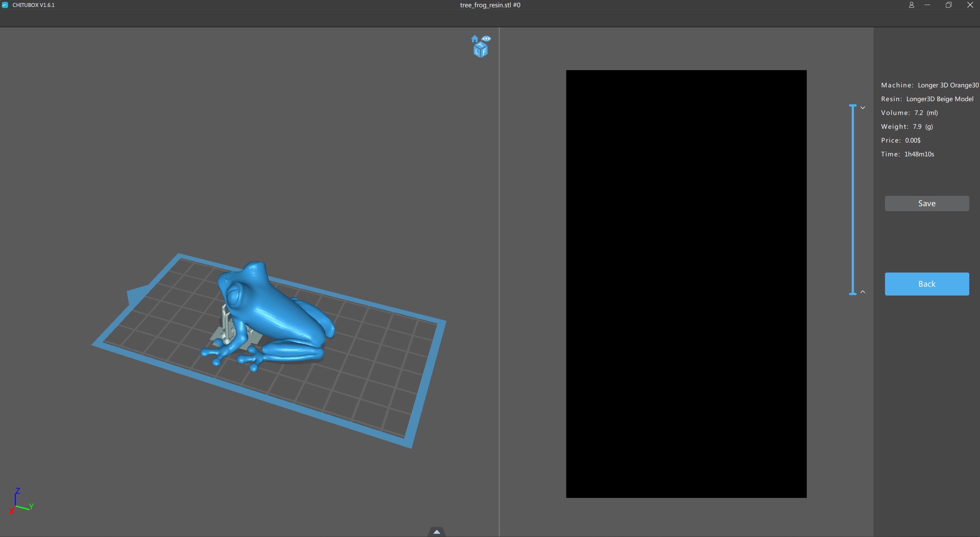
Task: Restore down the CHITUBOX window
Action: tap(949, 5)
